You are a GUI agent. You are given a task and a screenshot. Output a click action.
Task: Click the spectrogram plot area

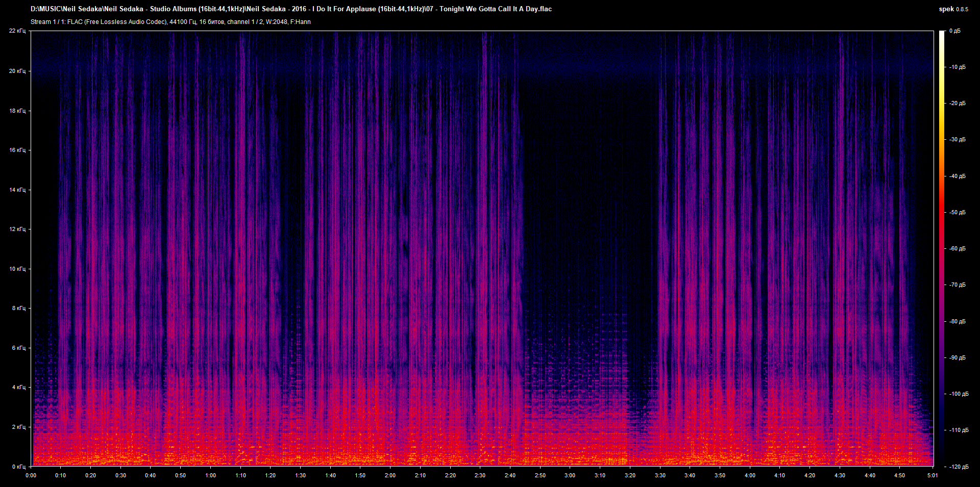click(482, 248)
